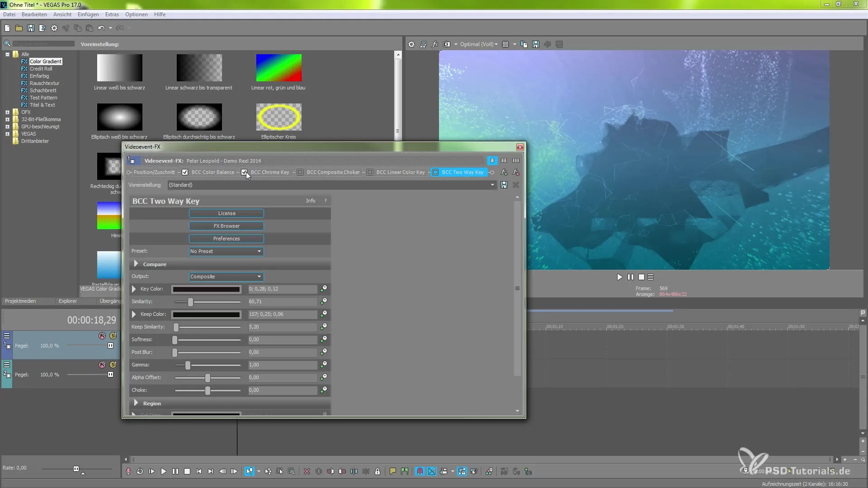The image size is (868, 488).
Task: Click the Keep Color swatch
Action: (x=206, y=314)
